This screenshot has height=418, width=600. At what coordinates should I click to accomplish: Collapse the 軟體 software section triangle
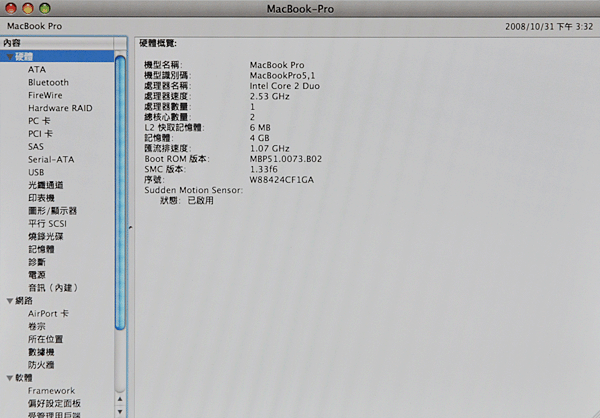[10, 378]
